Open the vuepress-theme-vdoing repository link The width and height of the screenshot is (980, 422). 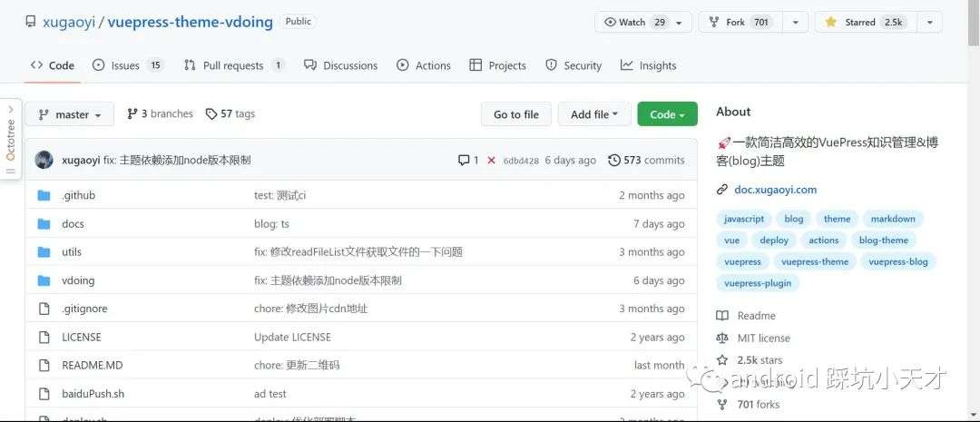click(190, 22)
